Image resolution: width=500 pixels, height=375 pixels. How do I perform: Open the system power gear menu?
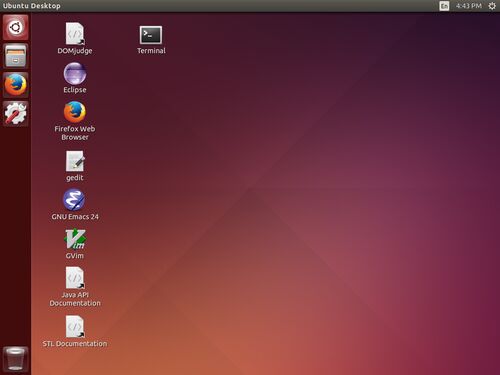click(492, 6)
